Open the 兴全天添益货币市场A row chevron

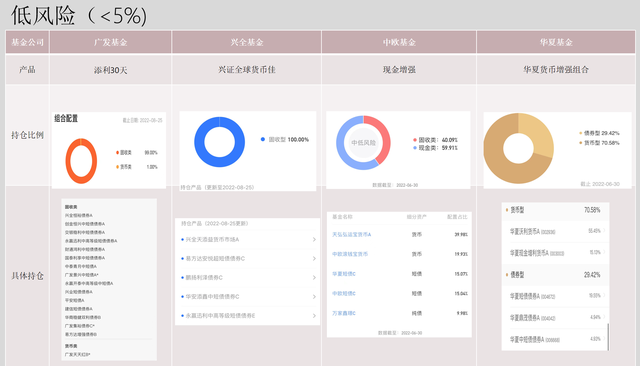tap(314, 240)
